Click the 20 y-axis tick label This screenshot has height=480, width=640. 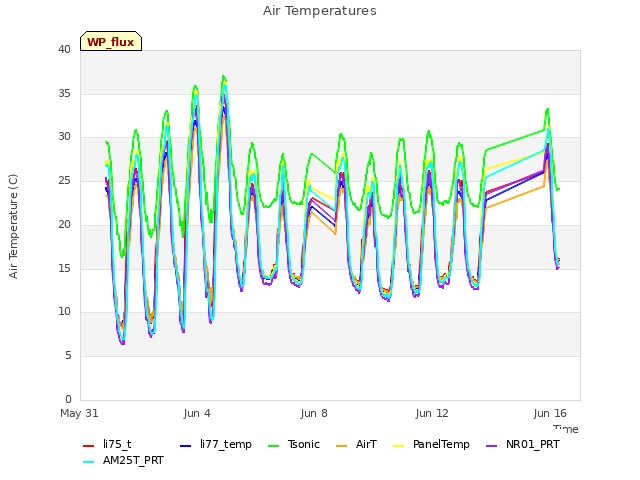pyautogui.click(x=64, y=224)
